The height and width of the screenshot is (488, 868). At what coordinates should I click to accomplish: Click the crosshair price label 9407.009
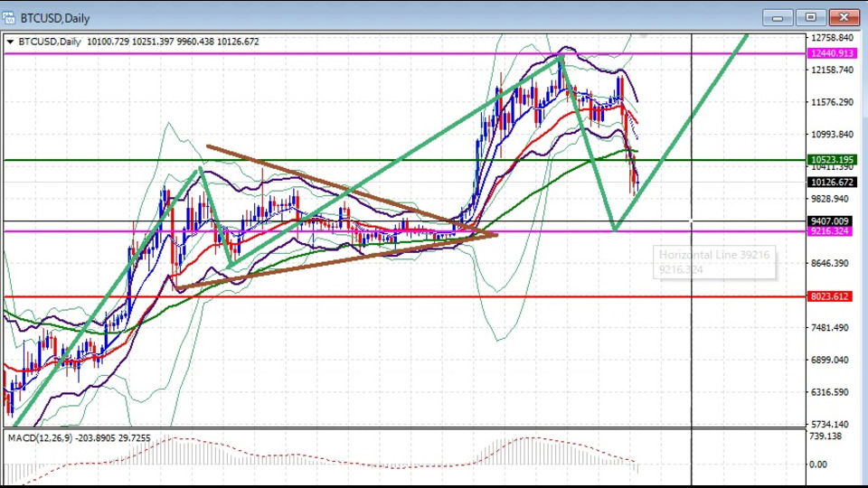click(x=830, y=221)
